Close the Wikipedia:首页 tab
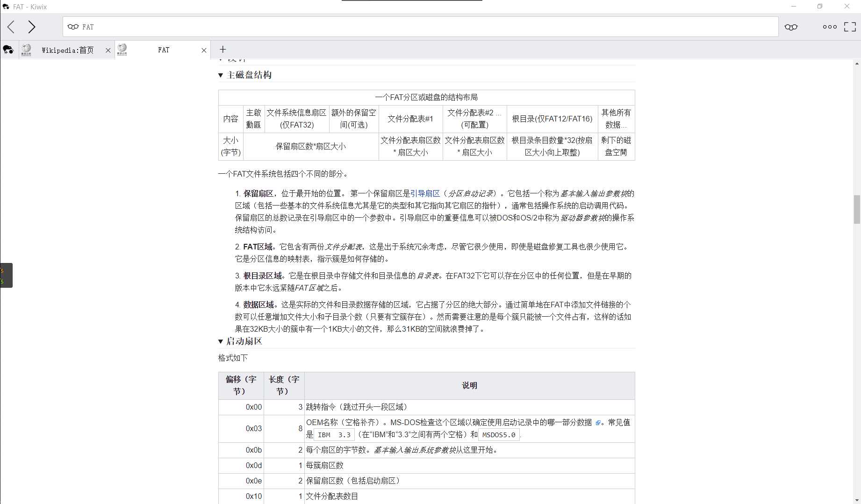 pyautogui.click(x=108, y=50)
